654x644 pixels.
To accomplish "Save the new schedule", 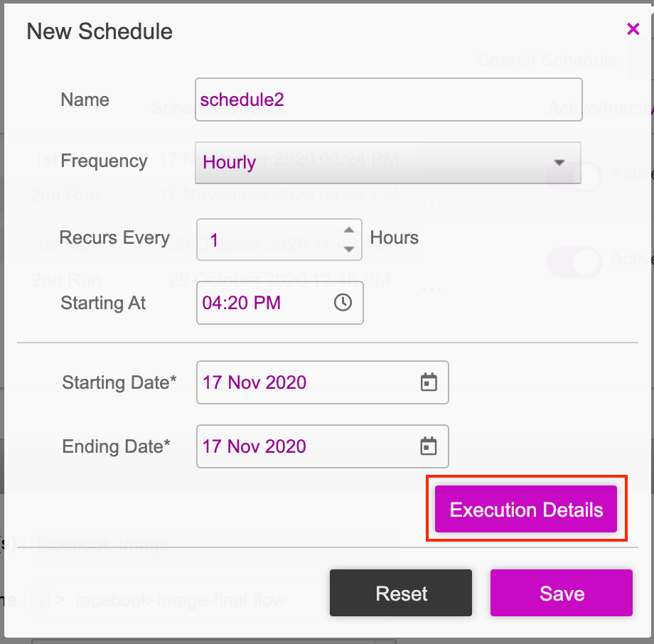I will (x=562, y=593).
